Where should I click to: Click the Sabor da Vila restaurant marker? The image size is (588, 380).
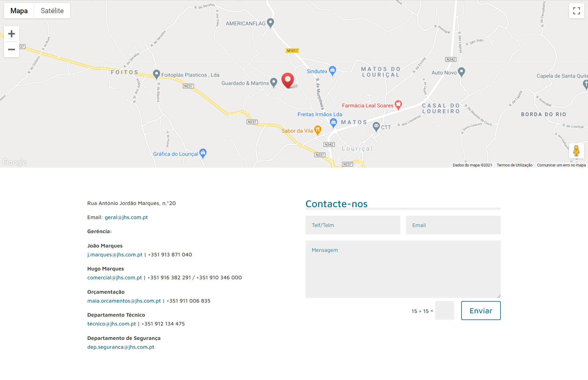coord(318,130)
